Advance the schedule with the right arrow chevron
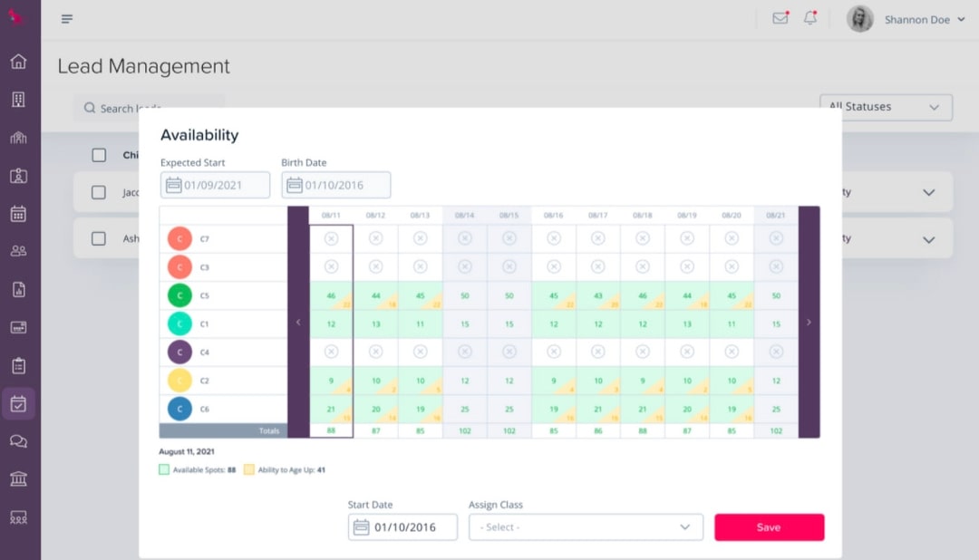This screenshot has height=560, width=979. pos(808,321)
